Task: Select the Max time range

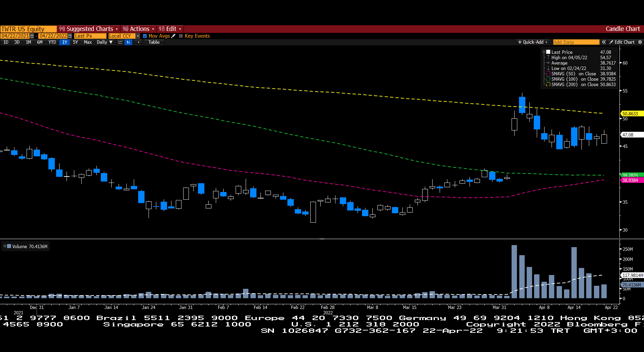Action: pos(88,42)
